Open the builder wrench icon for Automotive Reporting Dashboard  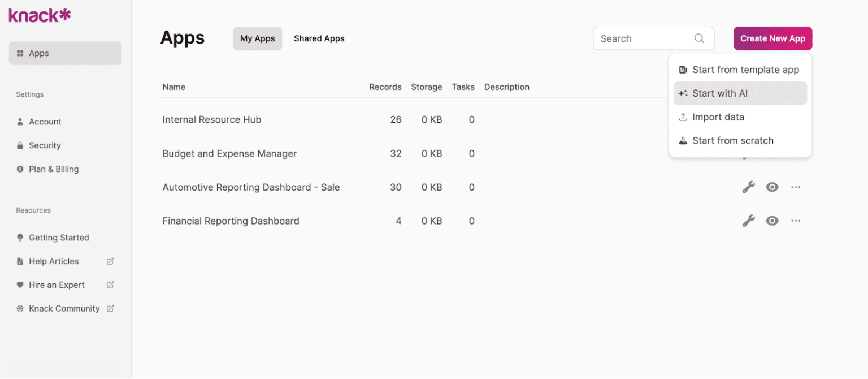tap(749, 187)
